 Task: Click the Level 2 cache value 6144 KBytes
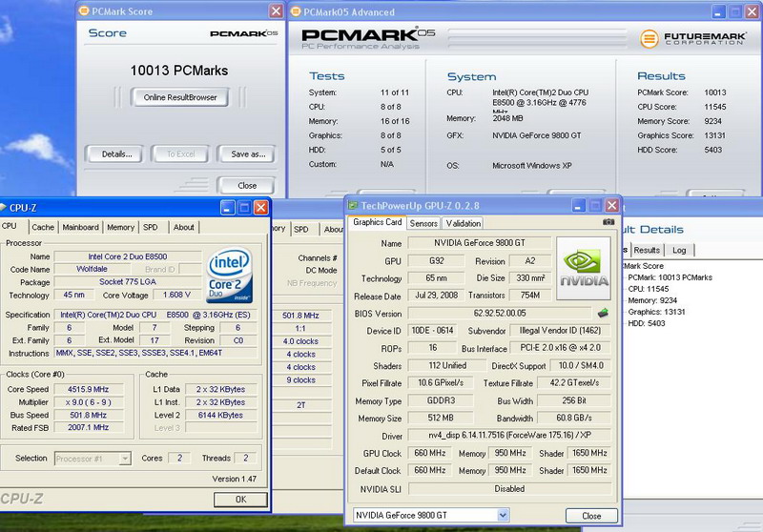[x=221, y=415]
